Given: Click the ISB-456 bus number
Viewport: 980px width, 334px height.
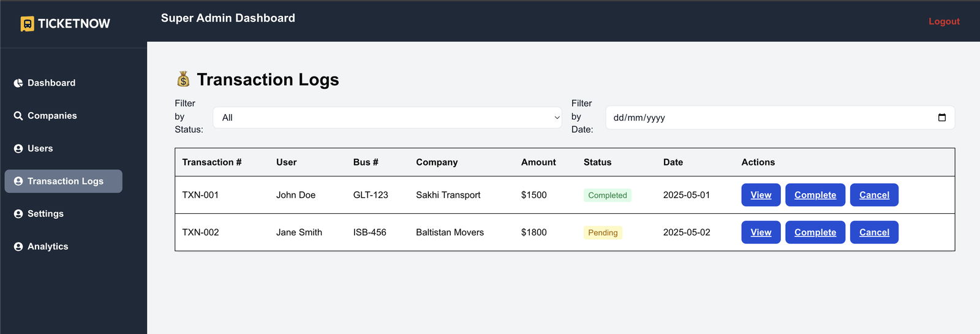Looking at the screenshot, I should pos(370,232).
